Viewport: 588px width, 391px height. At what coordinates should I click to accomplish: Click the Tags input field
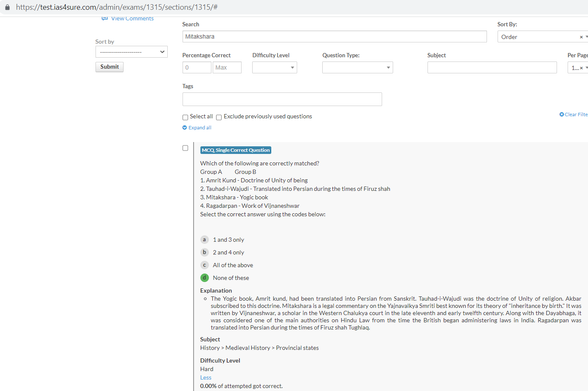[x=282, y=99]
